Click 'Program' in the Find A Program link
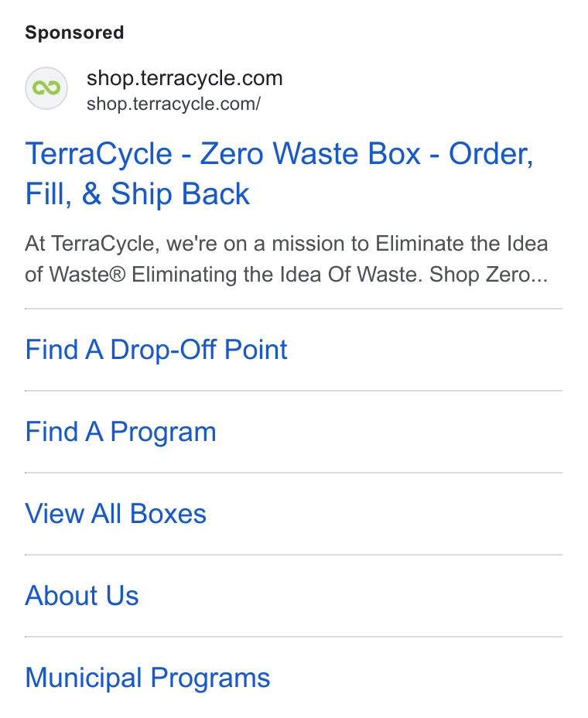Viewport: 588px width, 718px height. tap(163, 433)
